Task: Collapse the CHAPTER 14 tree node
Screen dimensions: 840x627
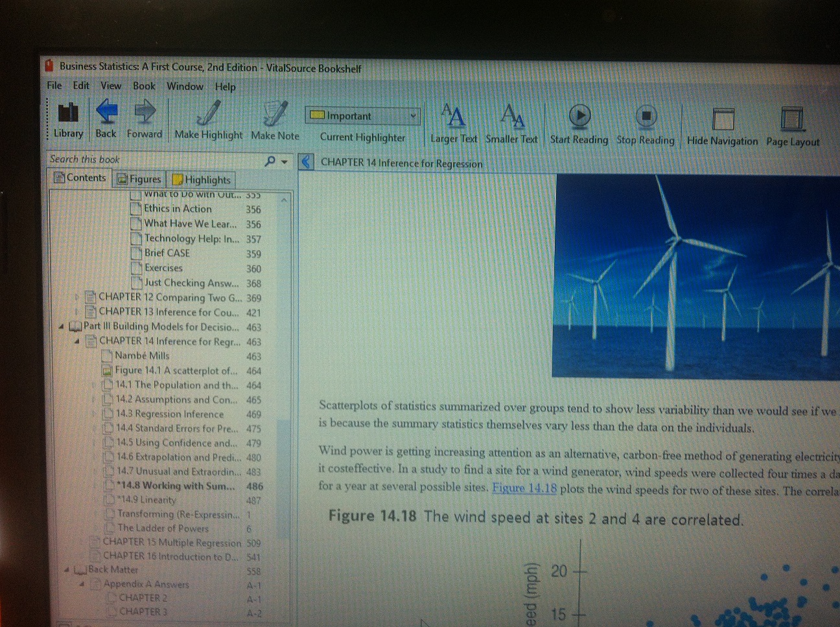Action: click(x=77, y=341)
